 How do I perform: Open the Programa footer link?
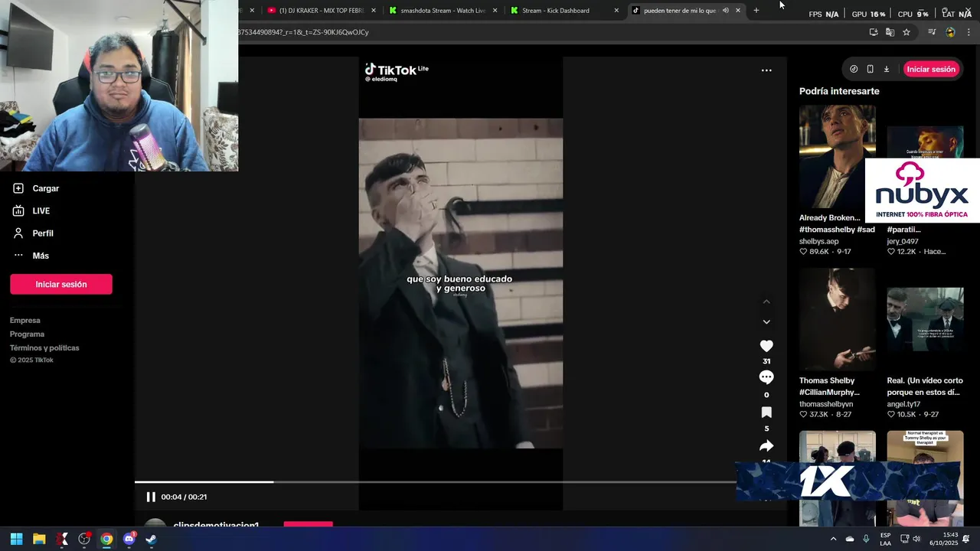[27, 334]
